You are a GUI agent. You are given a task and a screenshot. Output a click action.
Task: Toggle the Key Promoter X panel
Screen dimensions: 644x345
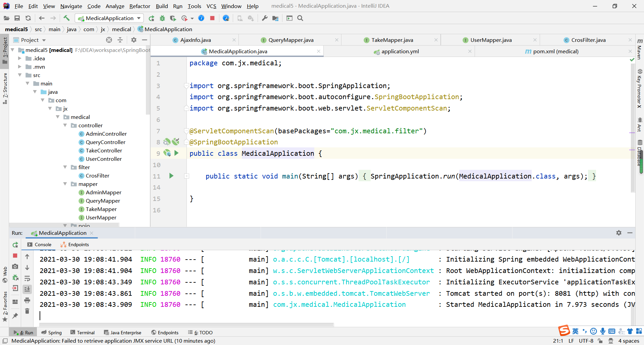coord(640,88)
